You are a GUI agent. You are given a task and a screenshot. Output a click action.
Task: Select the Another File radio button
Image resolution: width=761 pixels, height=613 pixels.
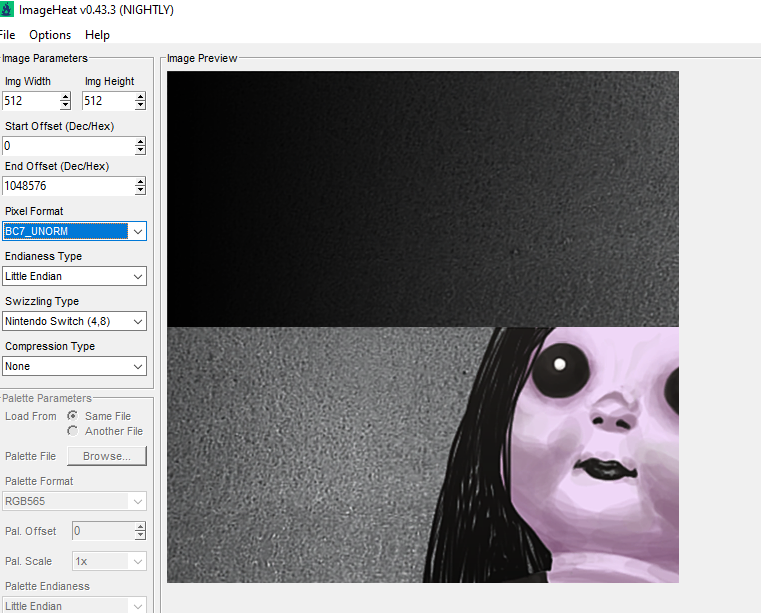coord(73,431)
